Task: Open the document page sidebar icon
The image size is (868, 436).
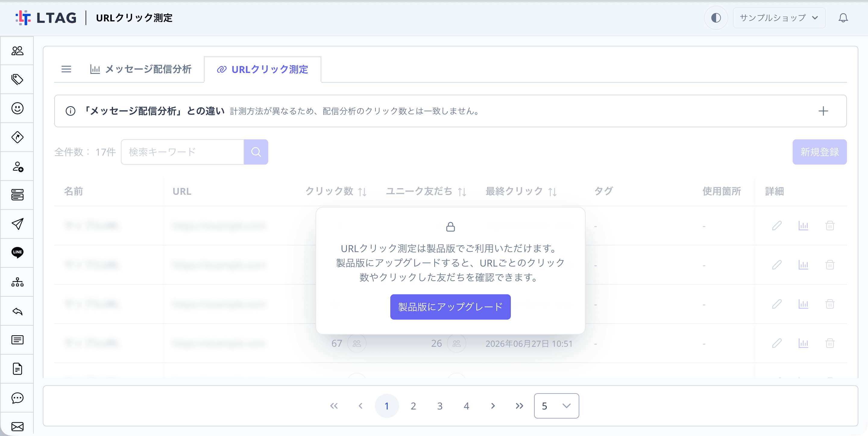Action: (x=17, y=368)
